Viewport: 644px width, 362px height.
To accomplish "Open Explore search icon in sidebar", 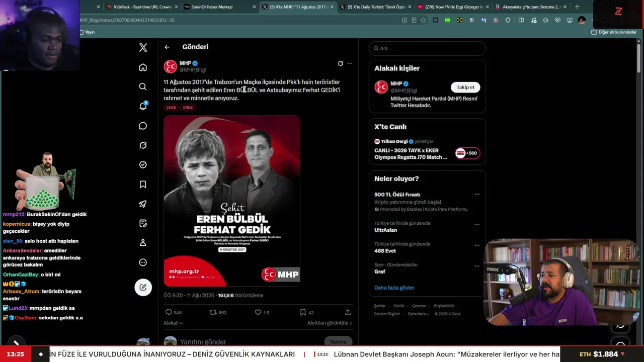I will pos(143,86).
